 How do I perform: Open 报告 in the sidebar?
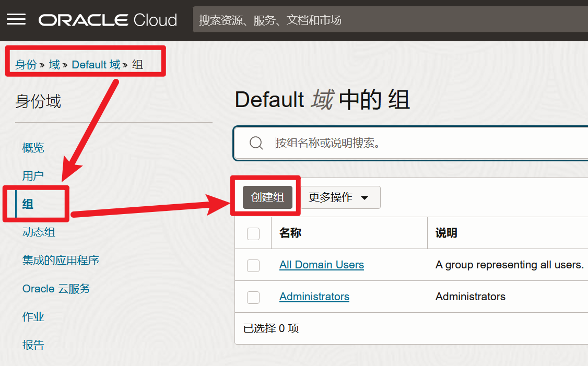click(33, 345)
